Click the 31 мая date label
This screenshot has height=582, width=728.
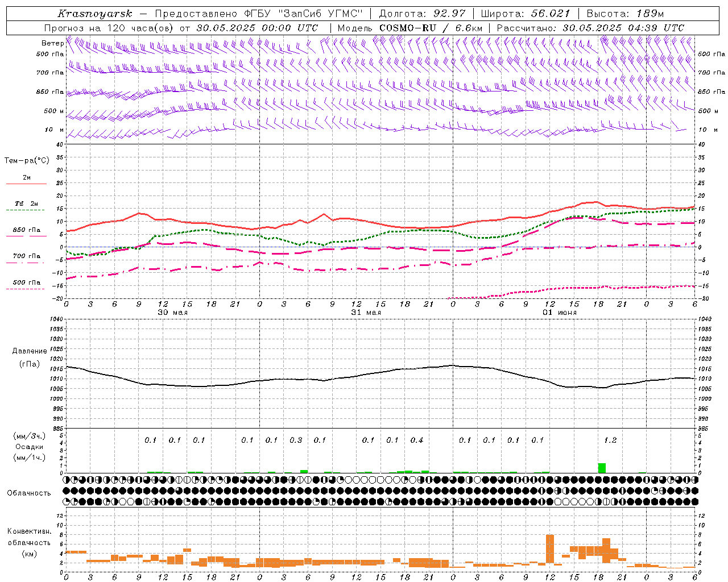[x=366, y=313]
